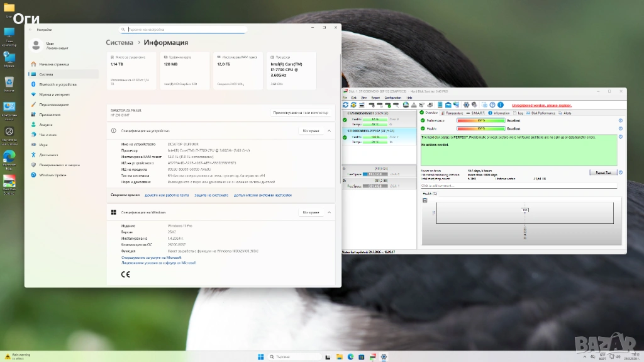Collapse the device specifications section chevron
This screenshot has width=644, height=362.
coord(329,131)
